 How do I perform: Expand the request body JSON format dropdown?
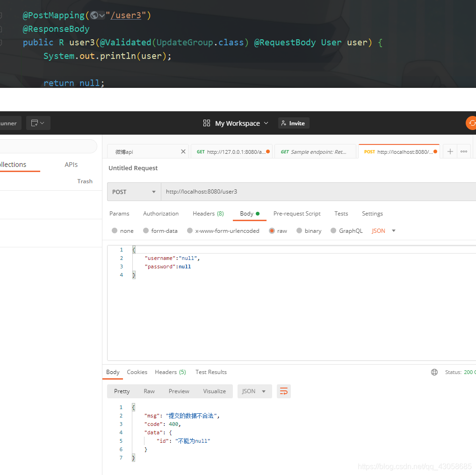tap(383, 230)
